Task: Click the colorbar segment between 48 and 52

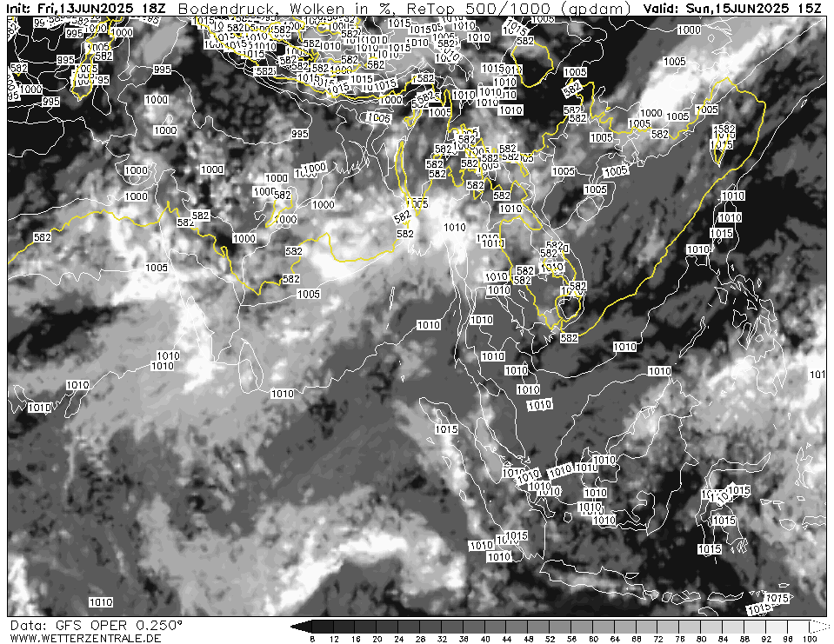Action: (539, 627)
